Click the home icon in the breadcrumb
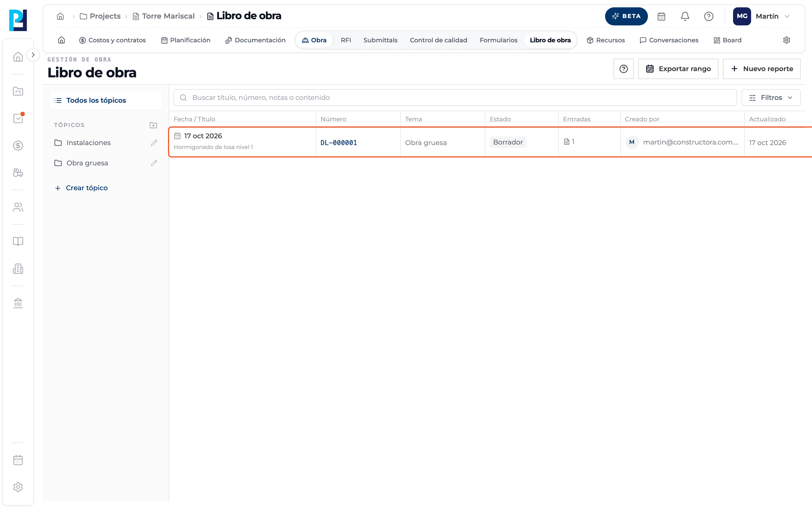 coord(60,16)
